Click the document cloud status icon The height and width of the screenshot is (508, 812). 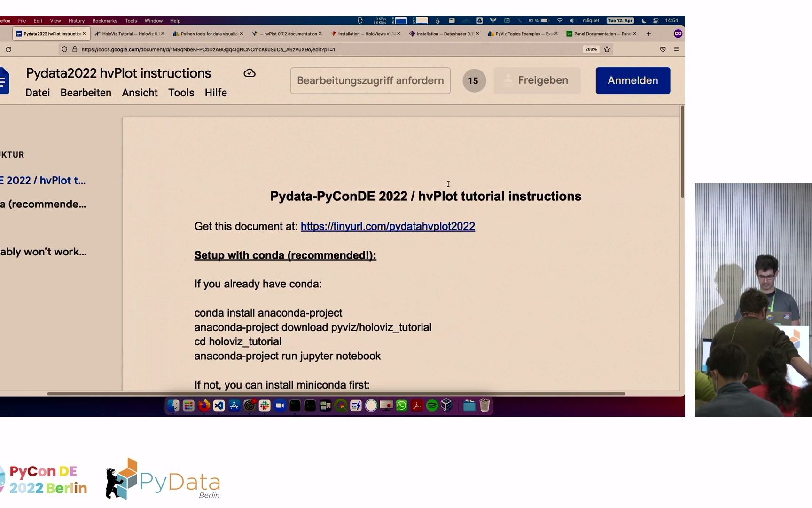click(250, 73)
